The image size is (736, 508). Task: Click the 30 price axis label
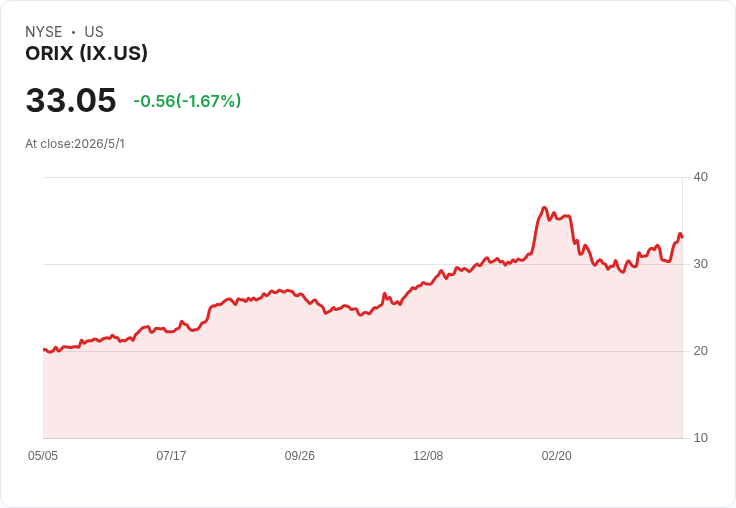[700, 264]
